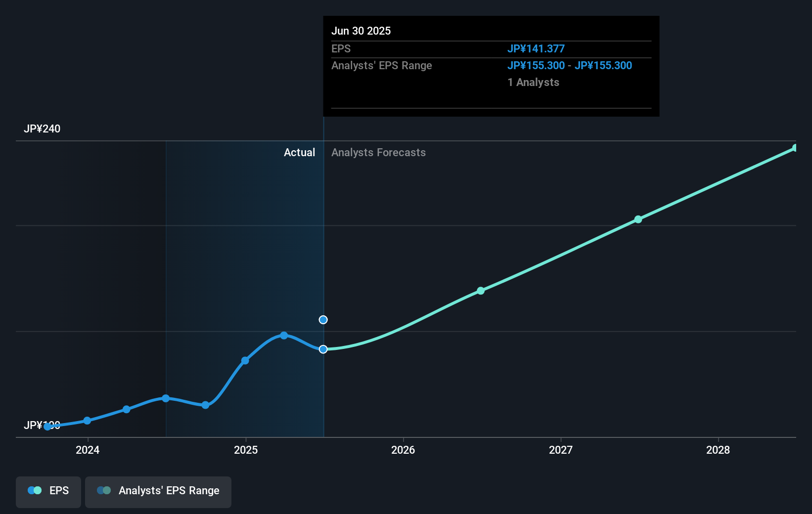Select the Analysts Forecasts section label
The width and height of the screenshot is (812, 514).
click(378, 152)
